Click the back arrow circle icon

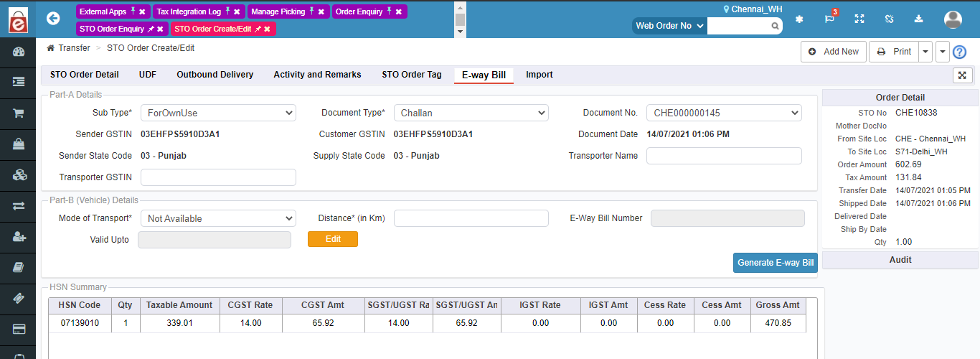(53, 18)
